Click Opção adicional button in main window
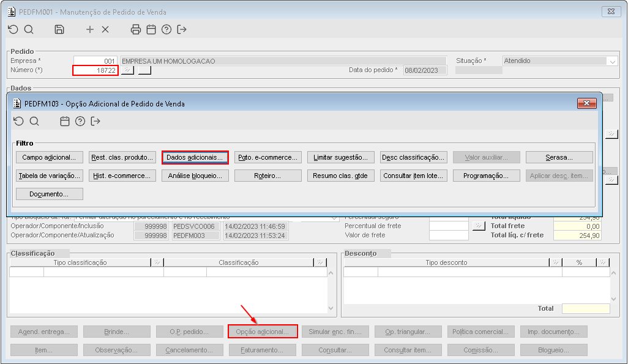This screenshot has height=364, width=628. pos(263,332)
